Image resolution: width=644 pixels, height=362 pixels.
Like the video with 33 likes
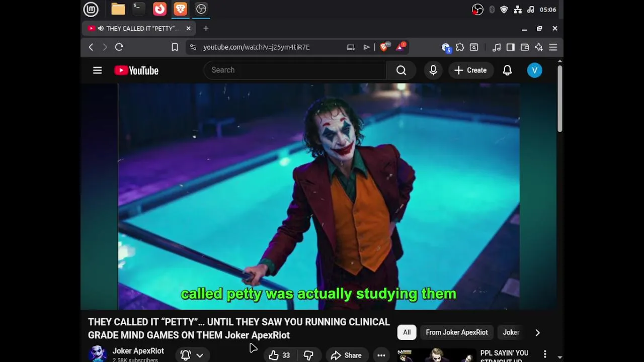tap(280, 355)
